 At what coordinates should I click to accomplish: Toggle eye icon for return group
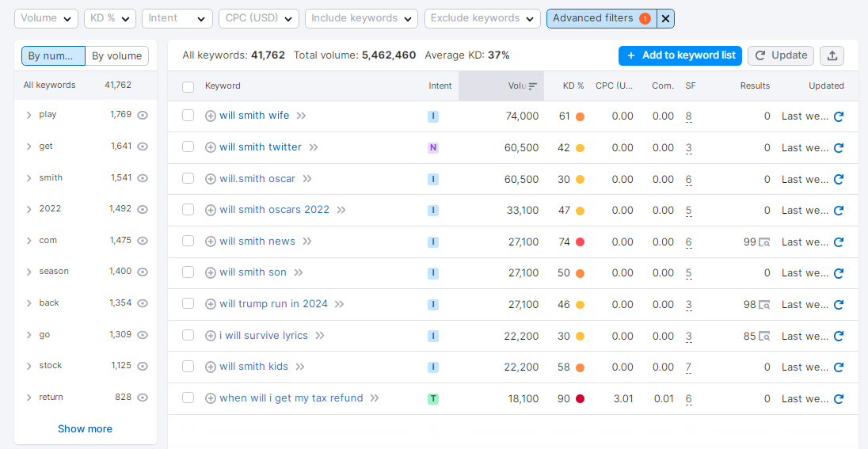143,398
